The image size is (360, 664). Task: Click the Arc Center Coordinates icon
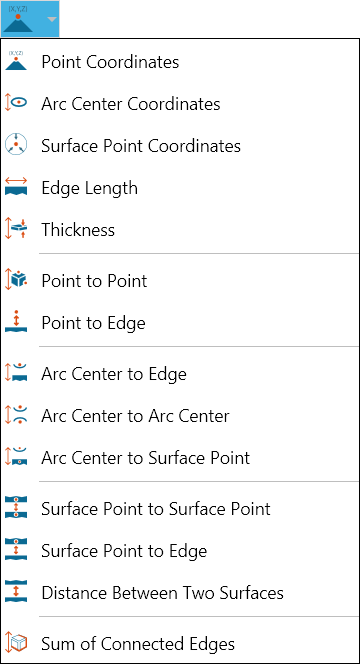[x=16, y=103]
